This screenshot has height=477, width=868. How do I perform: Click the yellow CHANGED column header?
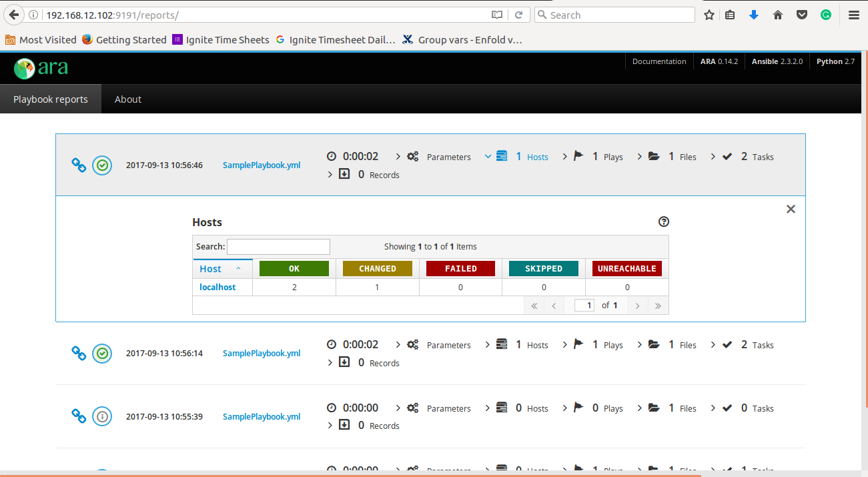coord(378,268)
